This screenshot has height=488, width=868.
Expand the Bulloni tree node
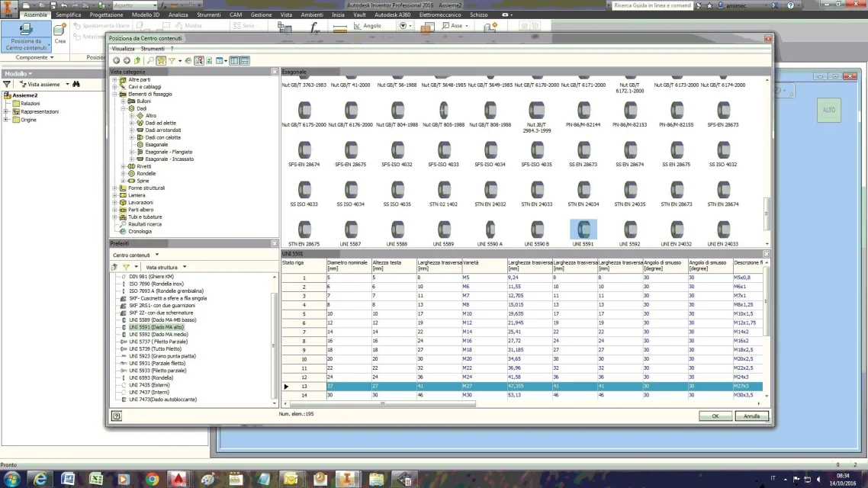(124, 101)
